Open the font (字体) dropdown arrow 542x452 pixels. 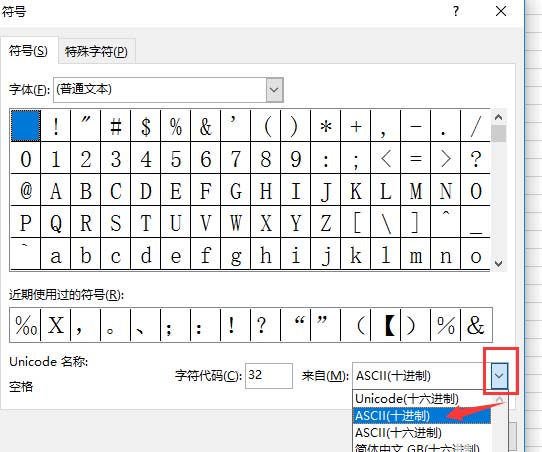tap(275, 90)
